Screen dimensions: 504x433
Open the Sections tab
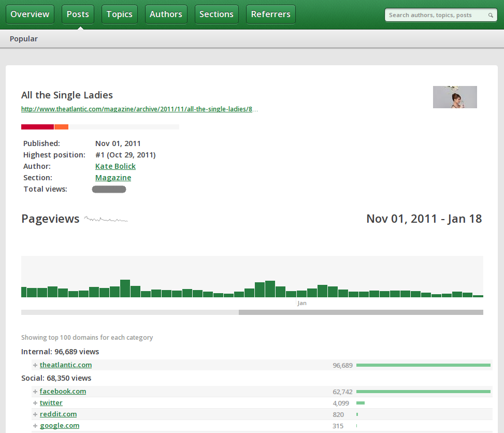pyautogui.click(x=217, y=15)
